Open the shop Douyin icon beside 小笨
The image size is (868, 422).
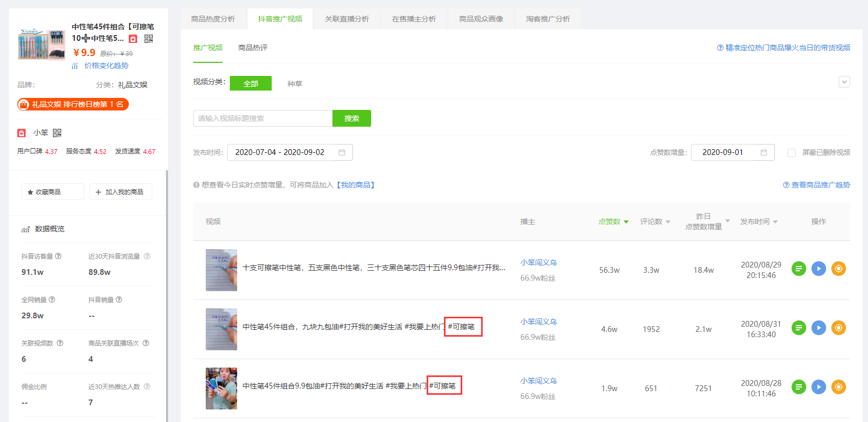[x=21, y=133]
